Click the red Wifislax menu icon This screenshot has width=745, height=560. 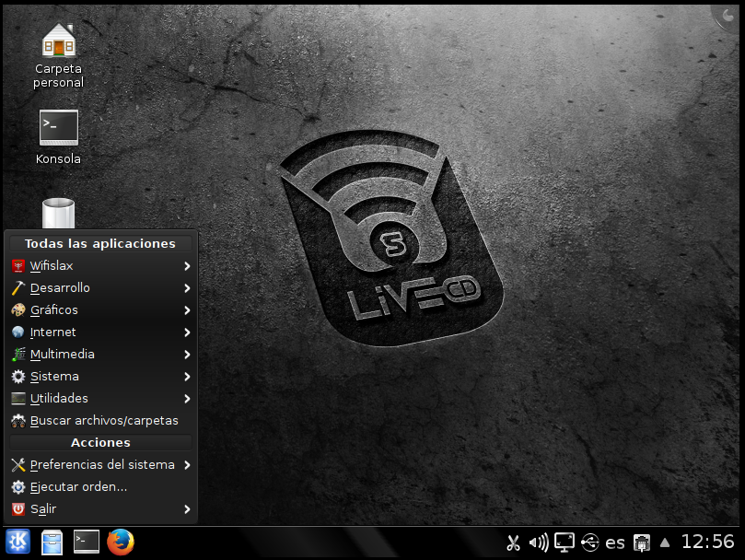(x=18, y=266)
